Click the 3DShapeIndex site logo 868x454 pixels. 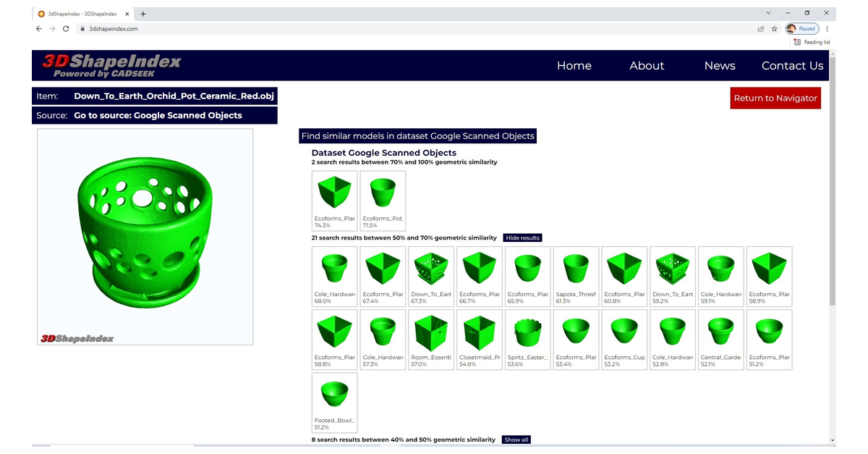click(x=111, y=65)
